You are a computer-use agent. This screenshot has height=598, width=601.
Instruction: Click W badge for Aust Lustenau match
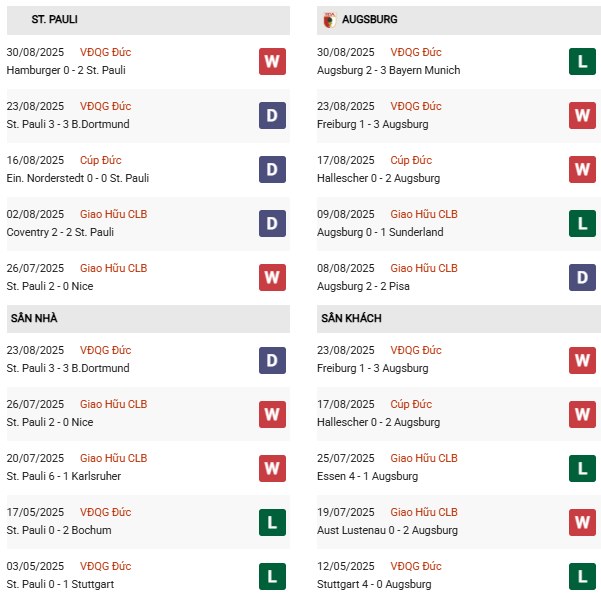tap(582, 522)
